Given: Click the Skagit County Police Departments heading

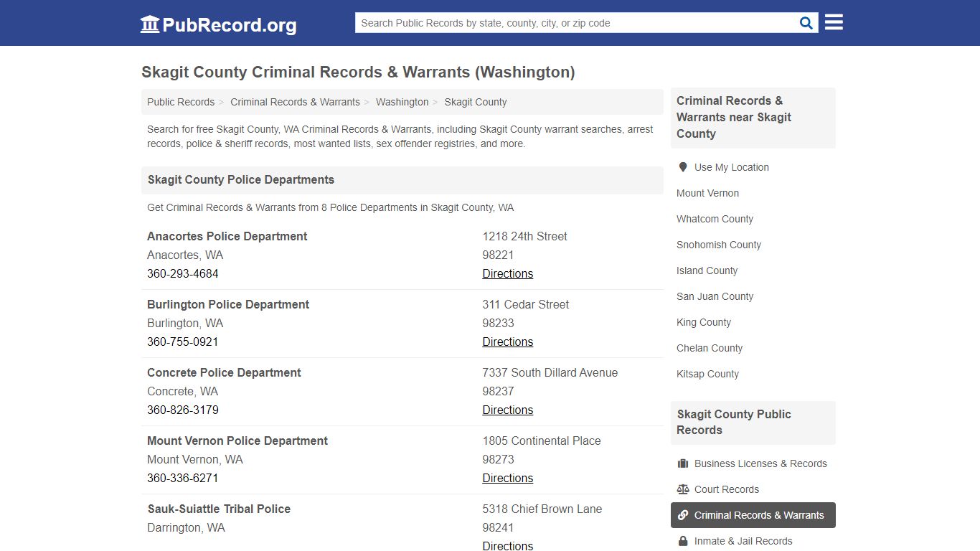Looking at the screenshot, I should pos(241,179).
